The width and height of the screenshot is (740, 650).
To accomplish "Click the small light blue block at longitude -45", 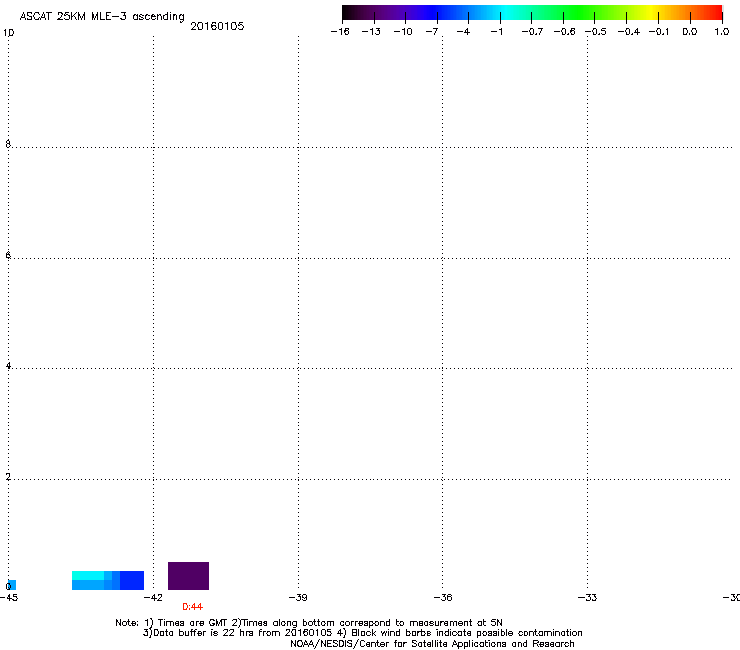I will 12,585.
